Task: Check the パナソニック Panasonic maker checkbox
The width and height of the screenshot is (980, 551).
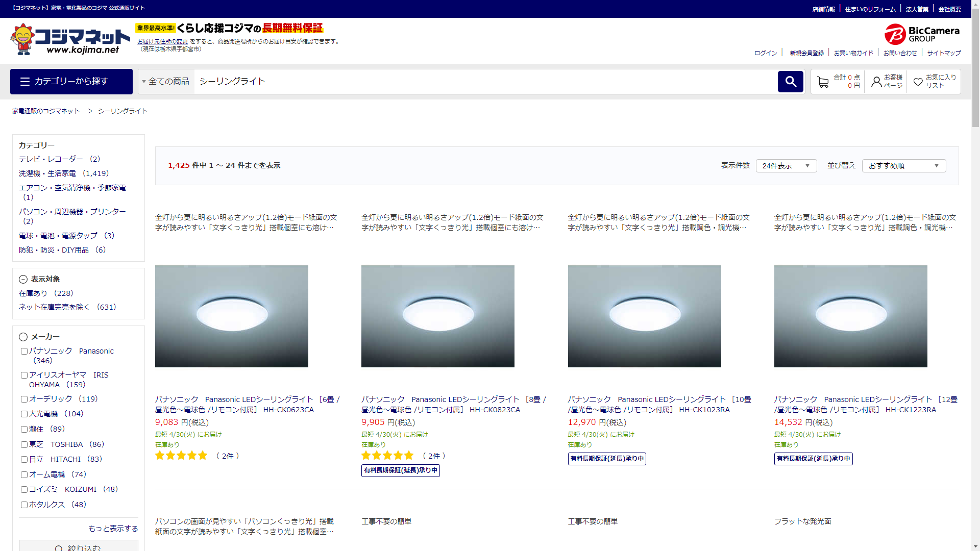Action: coord(24,351)
